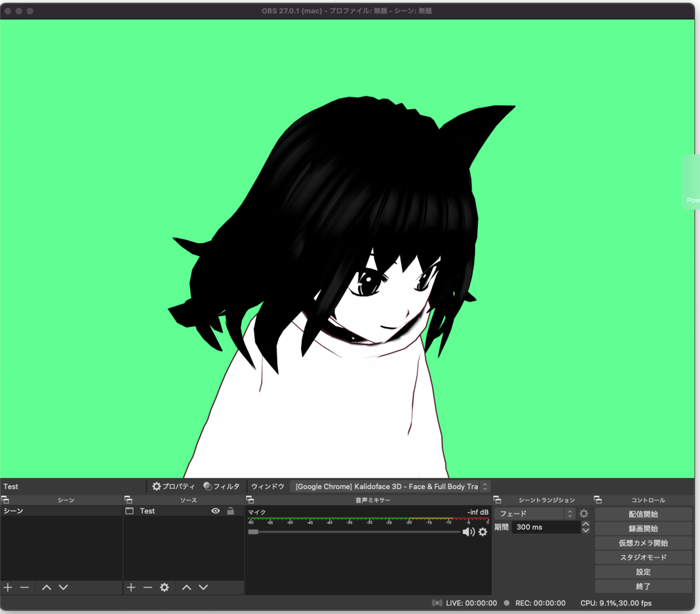Open source properties gear in the sources toolbar

tap(164, 587)
